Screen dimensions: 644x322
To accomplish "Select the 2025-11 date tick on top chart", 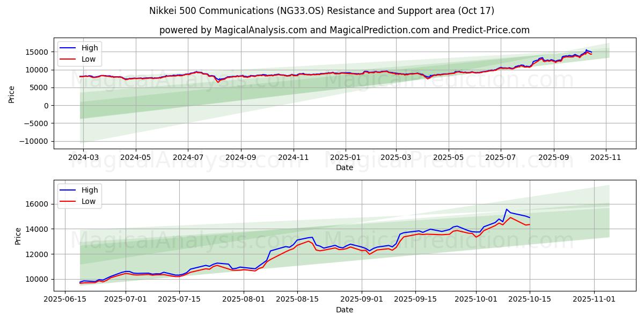I will (606, 158).
